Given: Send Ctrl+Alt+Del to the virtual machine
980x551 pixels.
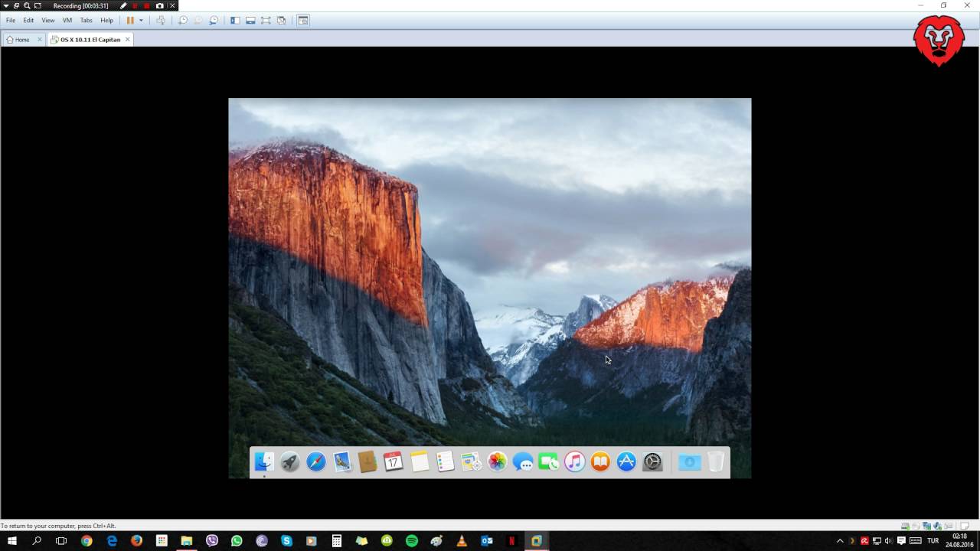Looking at the screenshot, I should pyautogui.click(x=161, y=20).
